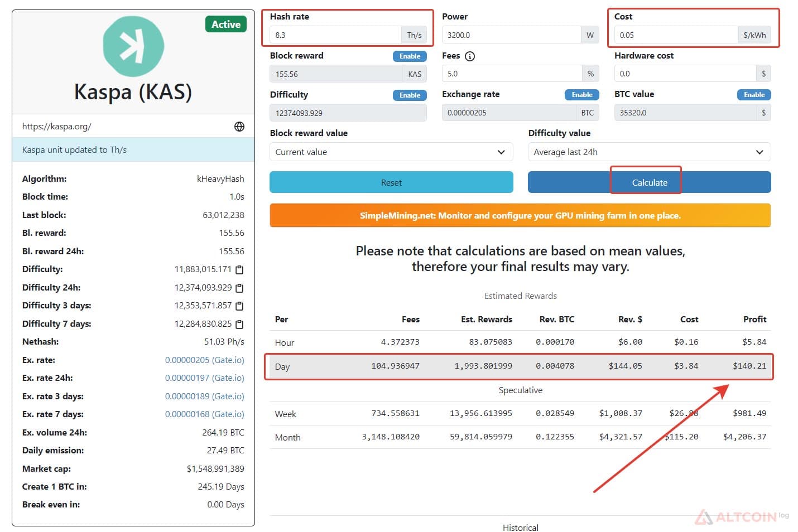Open the Ex. rate 7 days Gate.io link
Screen dimensions: 798x532
[204, 414]
